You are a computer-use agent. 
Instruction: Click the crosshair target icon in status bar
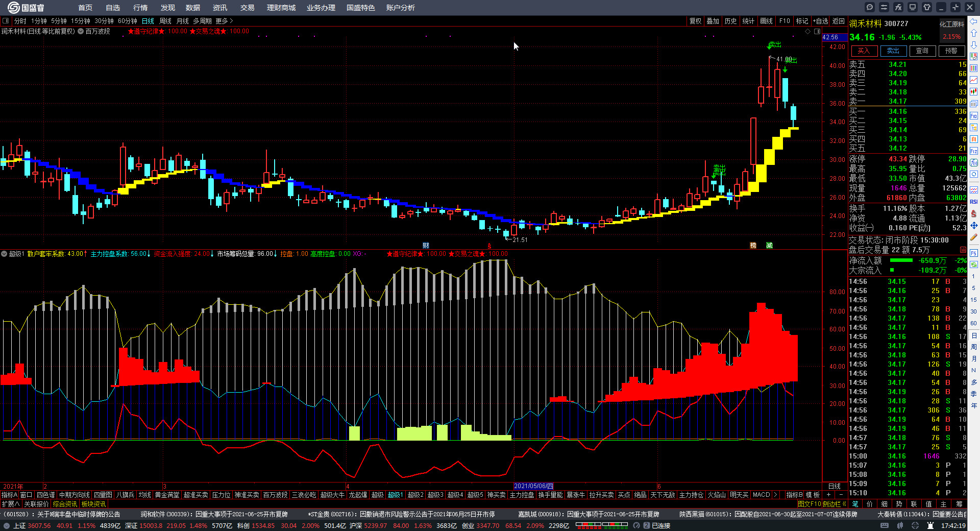[x=915, y=525]
